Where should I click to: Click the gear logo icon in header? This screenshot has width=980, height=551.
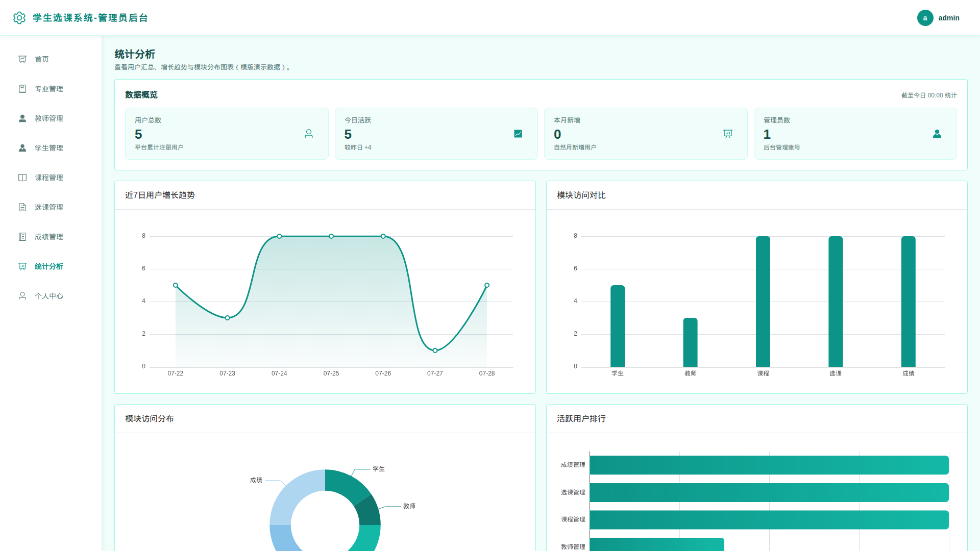click(x=19, y=18)
